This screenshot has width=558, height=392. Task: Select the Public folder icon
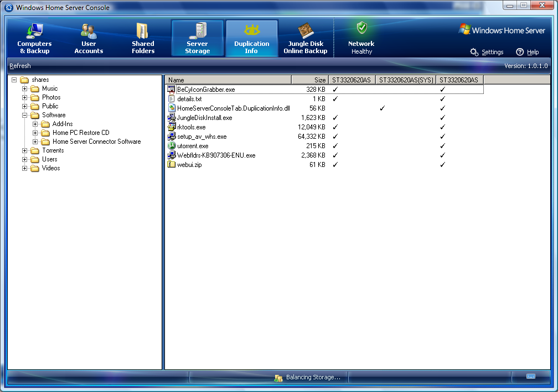point(34,106)
